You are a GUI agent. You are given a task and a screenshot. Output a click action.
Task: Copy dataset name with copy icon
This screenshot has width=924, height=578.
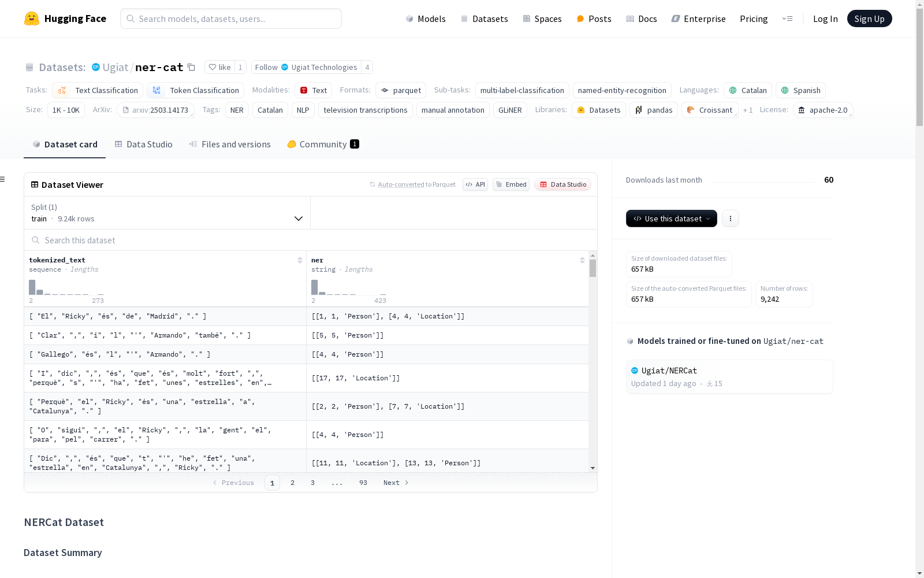[x=192, y=67]
